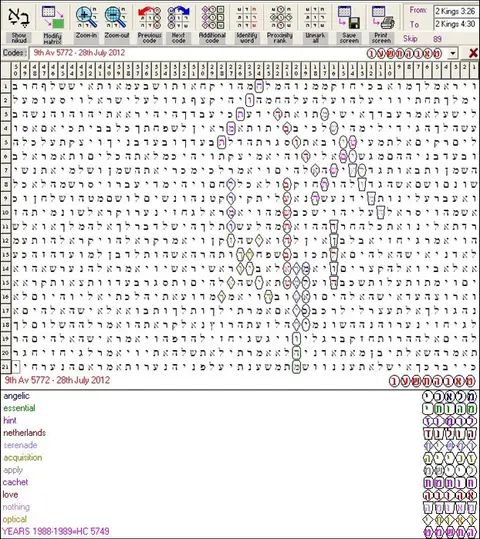
Task: Click the Hebrew code letters beside 'netherlands'
Action: (450, 433)
